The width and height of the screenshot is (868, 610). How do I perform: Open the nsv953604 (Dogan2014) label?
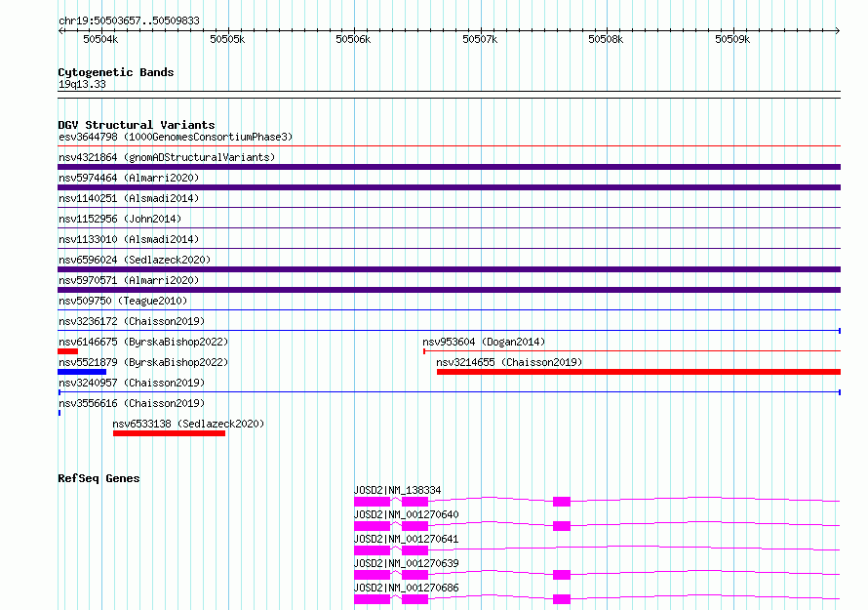click(484, 342)
